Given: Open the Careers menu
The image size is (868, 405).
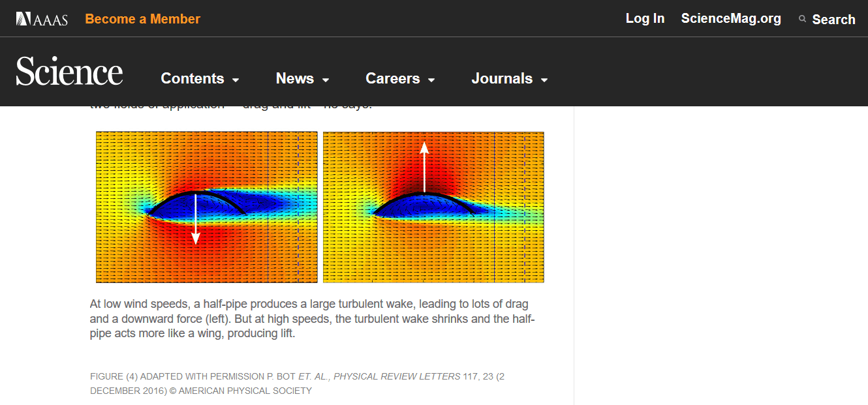Looking at the screenshot, I should [x=392, y=78].
